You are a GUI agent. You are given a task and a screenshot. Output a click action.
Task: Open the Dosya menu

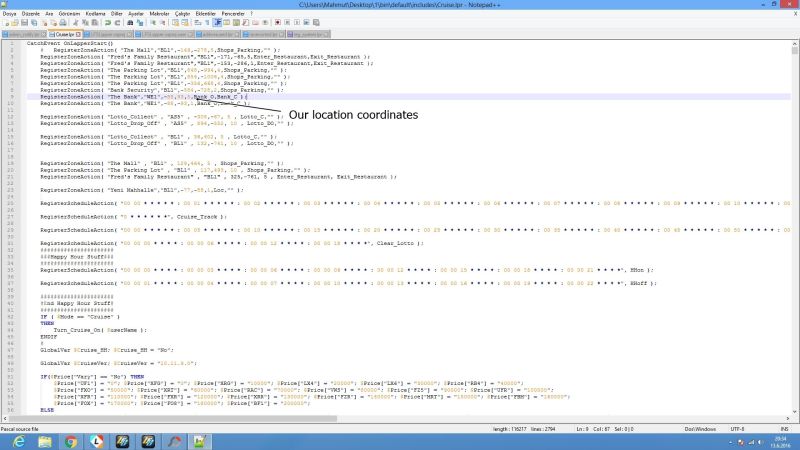pos(9,14)
